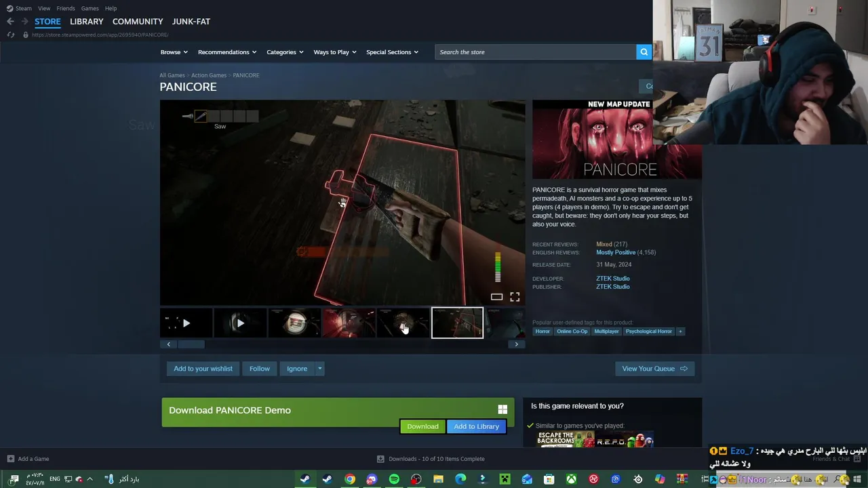
Task: Open the ZTEK Studio developer link
Action: (613, 279)
